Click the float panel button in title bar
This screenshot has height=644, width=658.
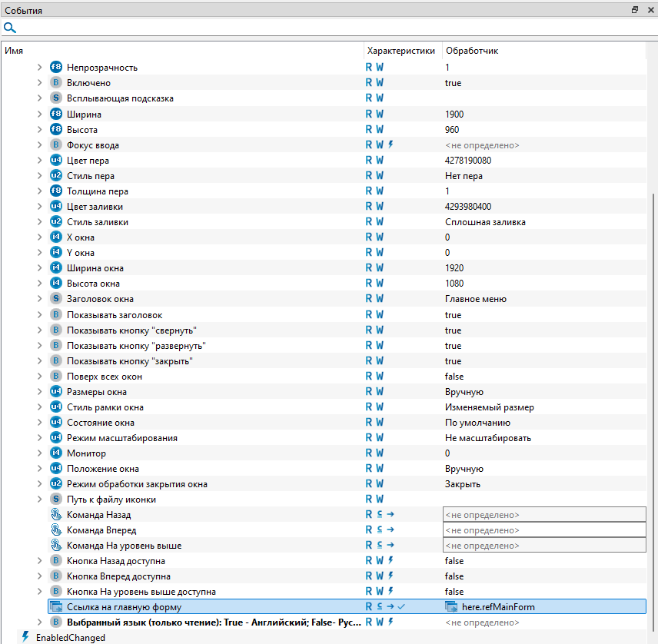tap(635, 10)
